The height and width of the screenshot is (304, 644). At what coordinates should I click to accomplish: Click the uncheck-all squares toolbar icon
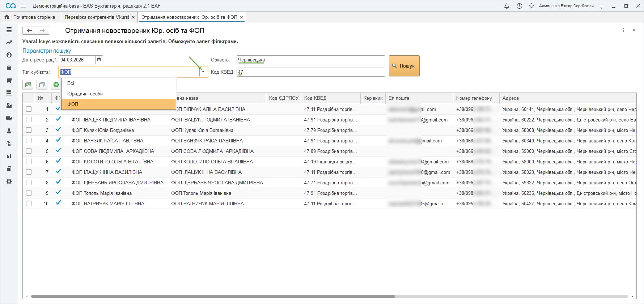[42, 85]
